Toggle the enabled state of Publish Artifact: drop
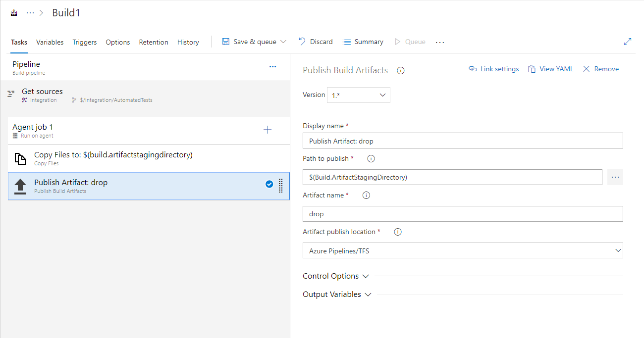This screenshot has height=338, width=644. coord(269,184)
